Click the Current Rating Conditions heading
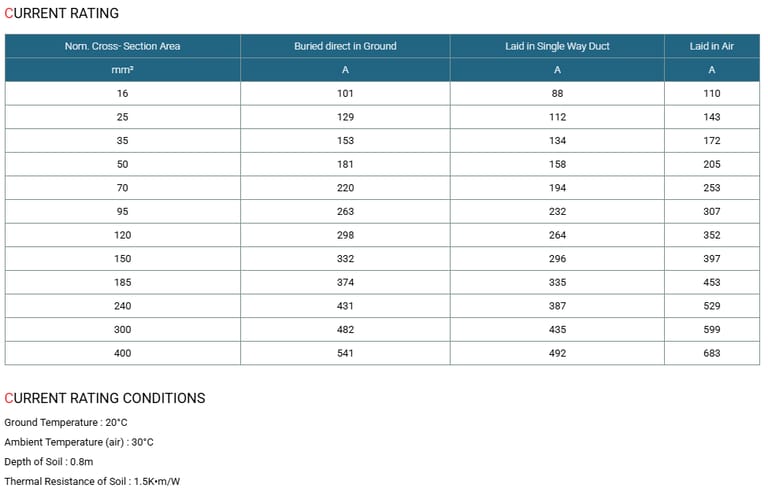This screenshot has width=768, height=492. tap(105, 398)
